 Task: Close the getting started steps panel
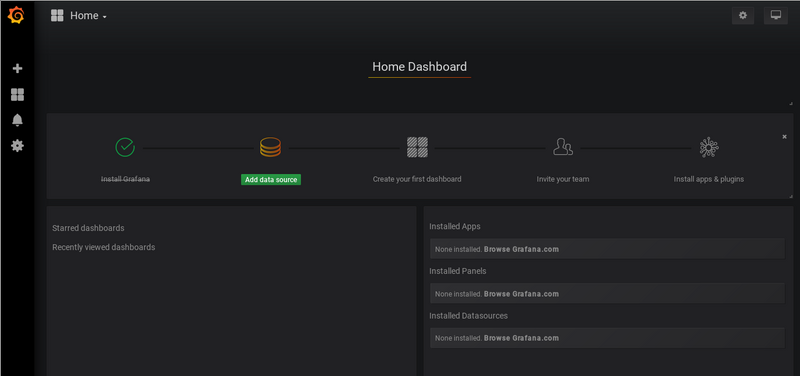click(x=784, y=137)
